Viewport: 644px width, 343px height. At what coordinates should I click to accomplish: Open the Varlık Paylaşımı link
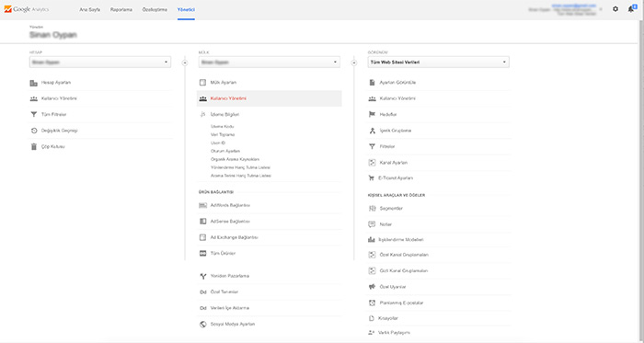coord(394,333)
